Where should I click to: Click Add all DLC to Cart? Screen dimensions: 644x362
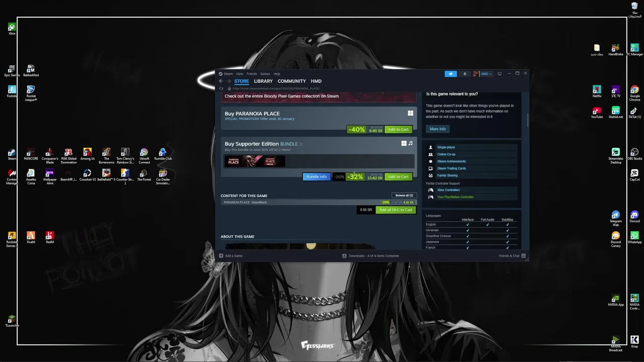click(x=396, y=210)
